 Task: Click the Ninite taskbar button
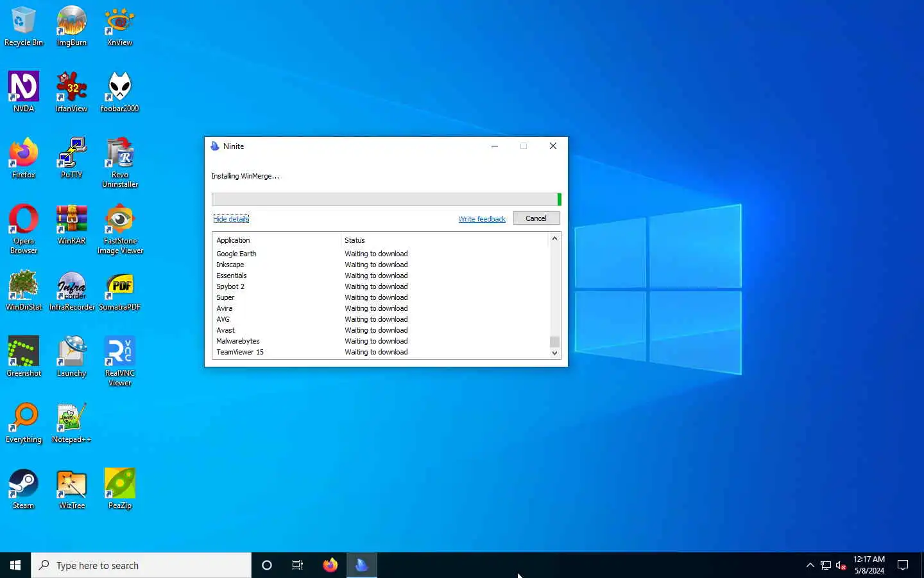(x=362, y=565)
